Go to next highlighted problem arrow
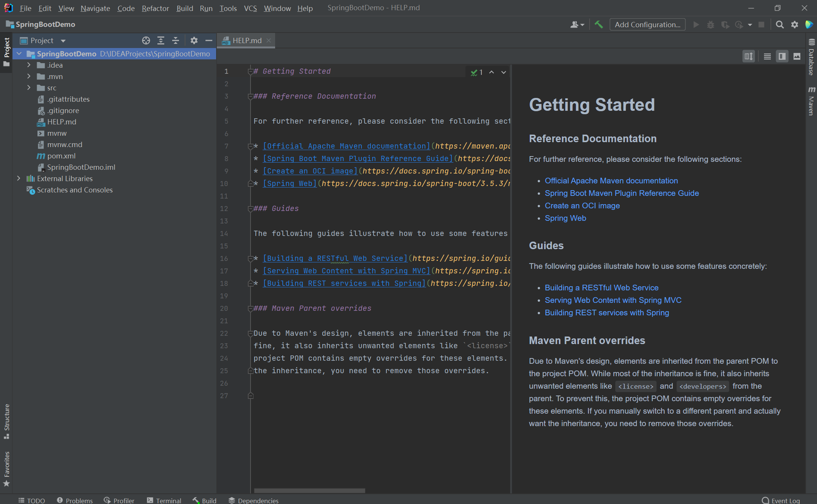The image size is (817, 504). coord(503,72)
